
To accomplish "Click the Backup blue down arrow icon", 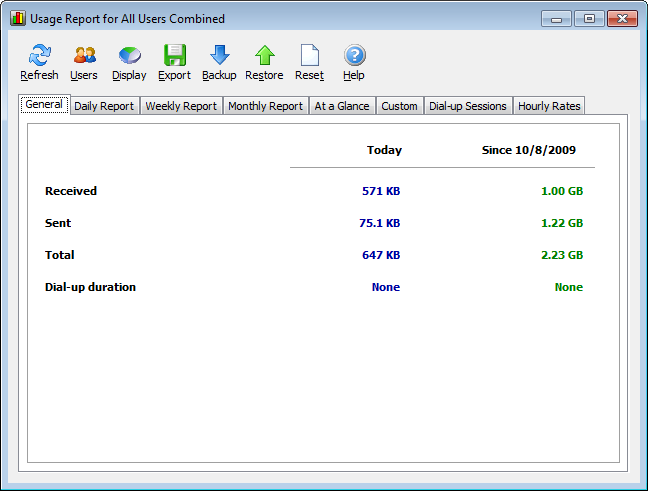I will (219, 55).
